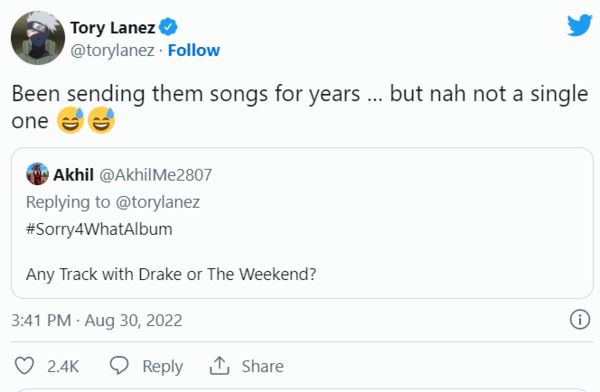The image size is (600, 392).
Task: Click the 3:41 PM Aug 30 timestamp
Action: pyautogui.click(x=97, y=320)
